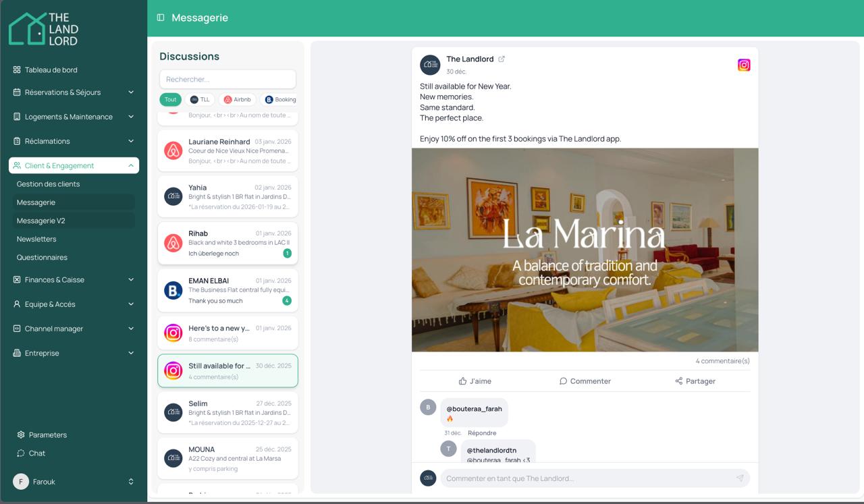The height and width of the screenshot is (504, 864).
Task: Send a comment with the paper plane icon
Action: pos(740,478)
